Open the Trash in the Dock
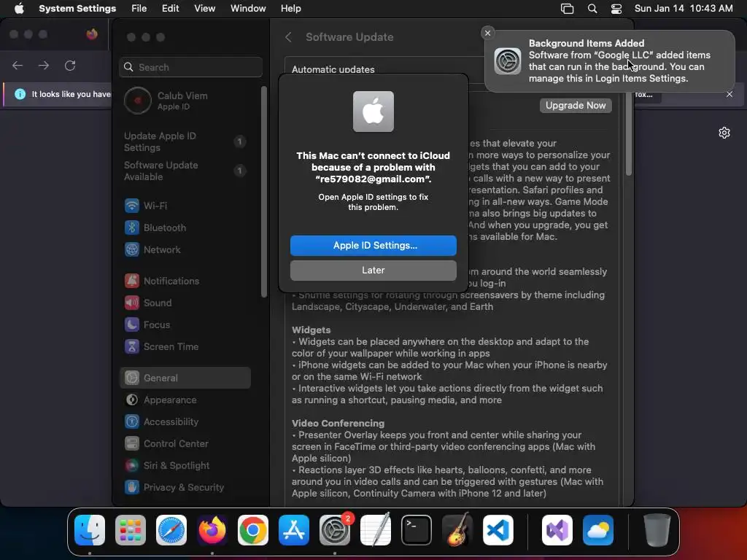Image resolution: width=747 pixels, height=560 pixels. 657,530
